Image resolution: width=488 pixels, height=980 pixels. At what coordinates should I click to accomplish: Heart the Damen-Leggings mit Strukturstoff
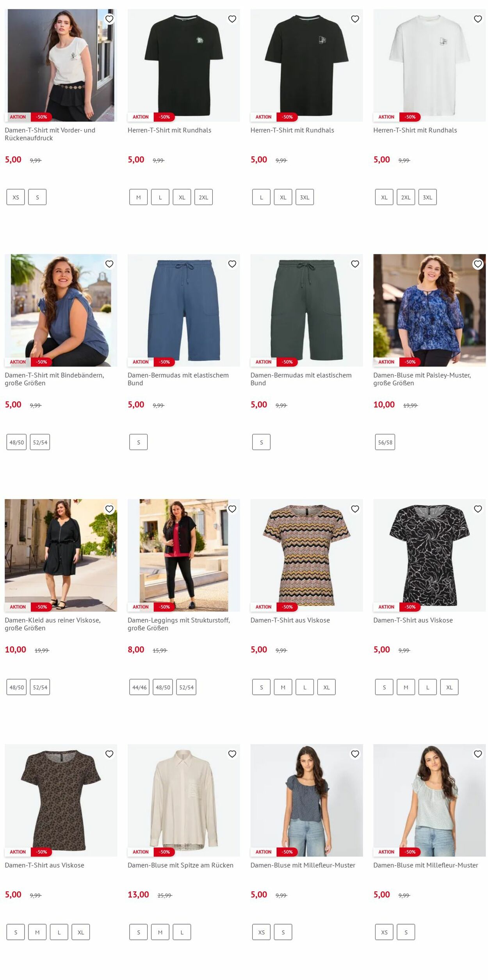tap(232, 509)
